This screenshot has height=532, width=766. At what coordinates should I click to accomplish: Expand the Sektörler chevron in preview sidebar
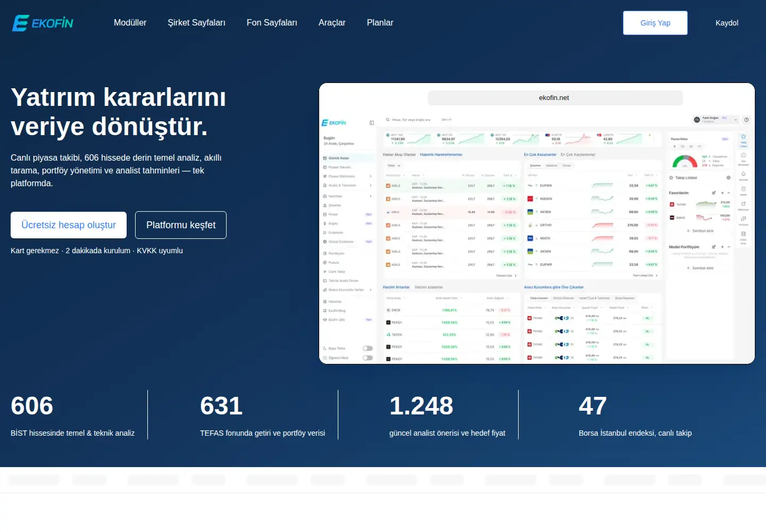point(371,196)
